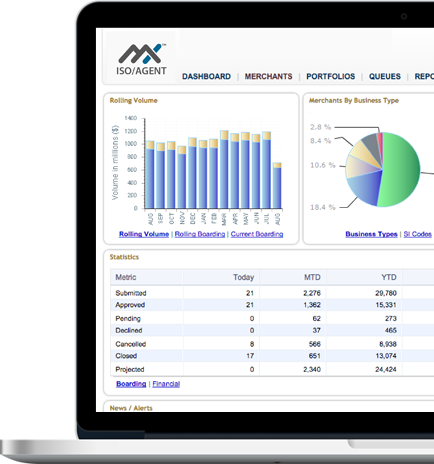Click the Closed YTD value 13,074
The image size is (434, 464).
pos(386,356)
